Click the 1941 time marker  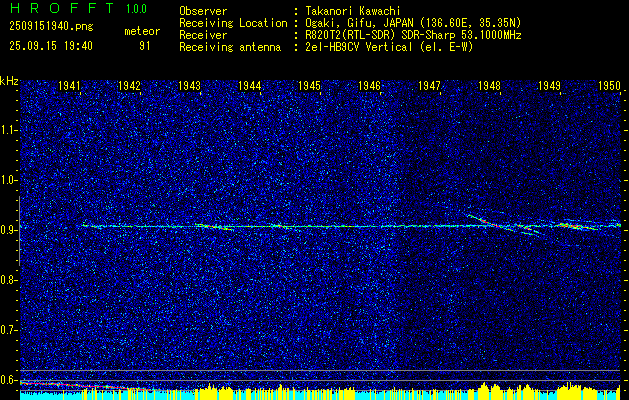(69, 85)
